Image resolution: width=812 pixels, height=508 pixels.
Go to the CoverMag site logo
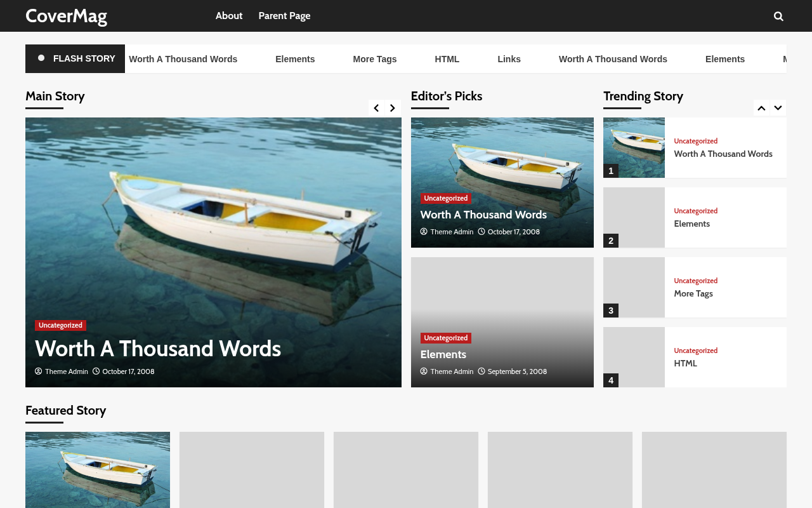pyautogui.click(x=67, y=16)
